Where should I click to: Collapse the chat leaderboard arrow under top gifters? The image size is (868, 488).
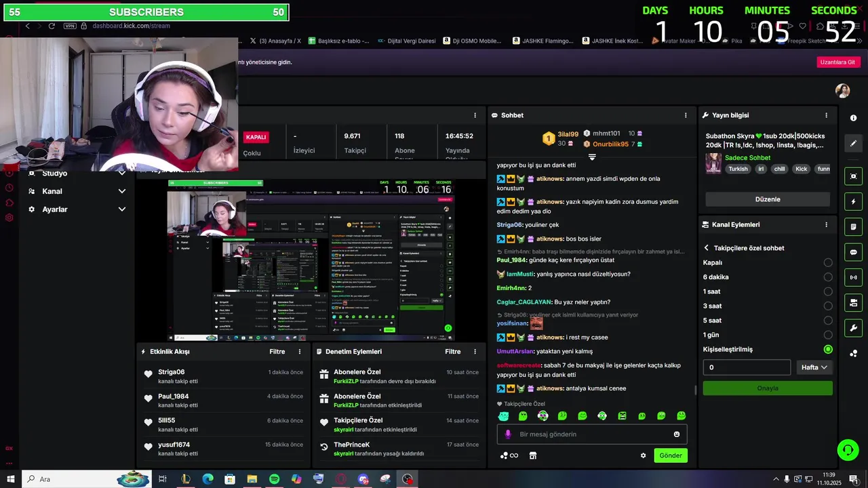point(592,157)
